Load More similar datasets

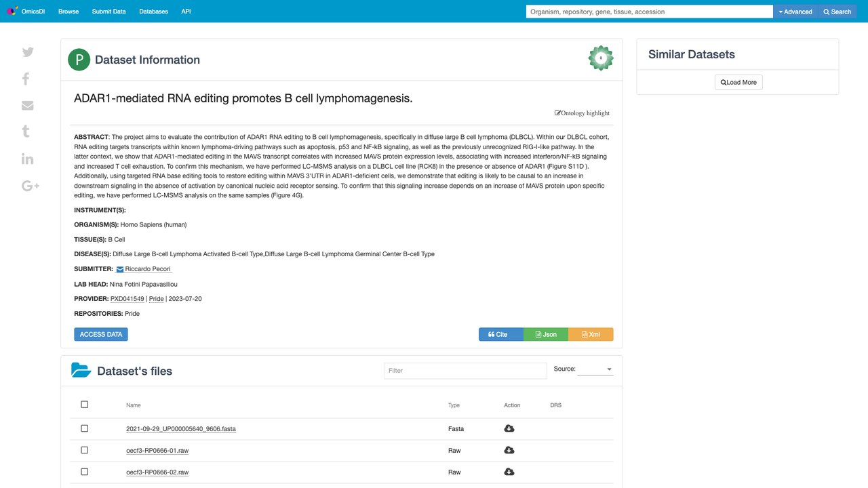(x=738, y=82)
